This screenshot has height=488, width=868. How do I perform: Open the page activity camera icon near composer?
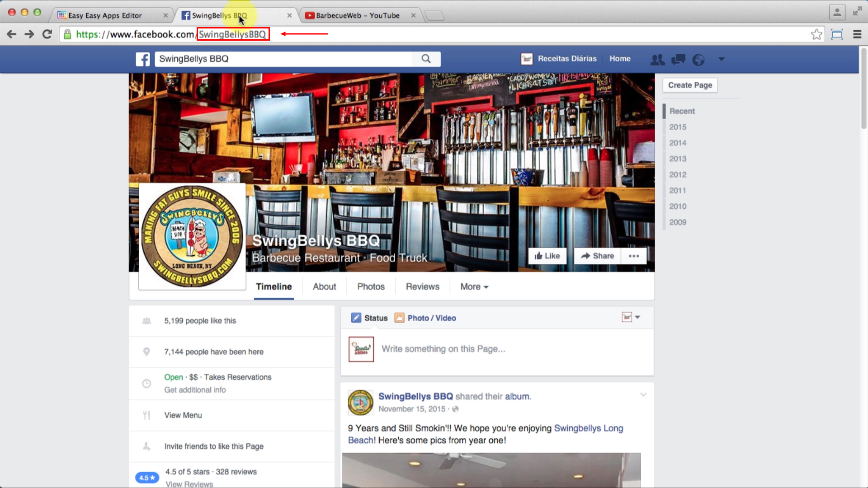[627, 317]
